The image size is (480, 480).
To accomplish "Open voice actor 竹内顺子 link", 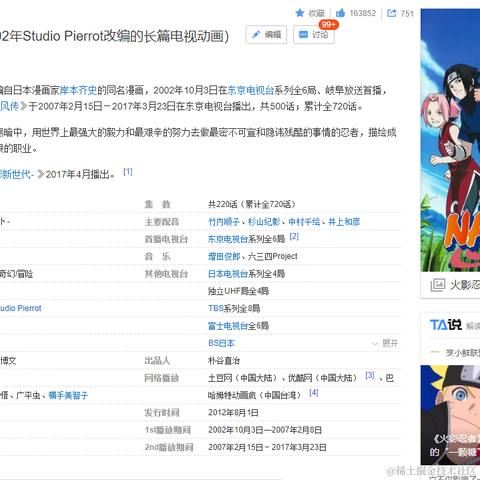I will point(224,222).
